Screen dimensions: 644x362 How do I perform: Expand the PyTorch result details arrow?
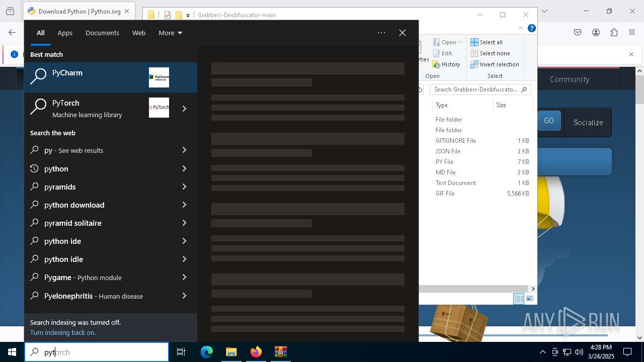[x=184, y=108]
